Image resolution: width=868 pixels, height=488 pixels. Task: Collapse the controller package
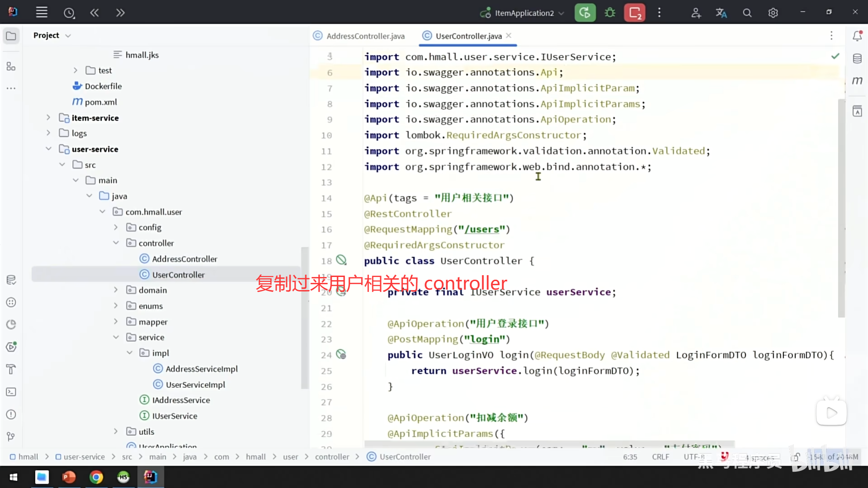(116, 243)
